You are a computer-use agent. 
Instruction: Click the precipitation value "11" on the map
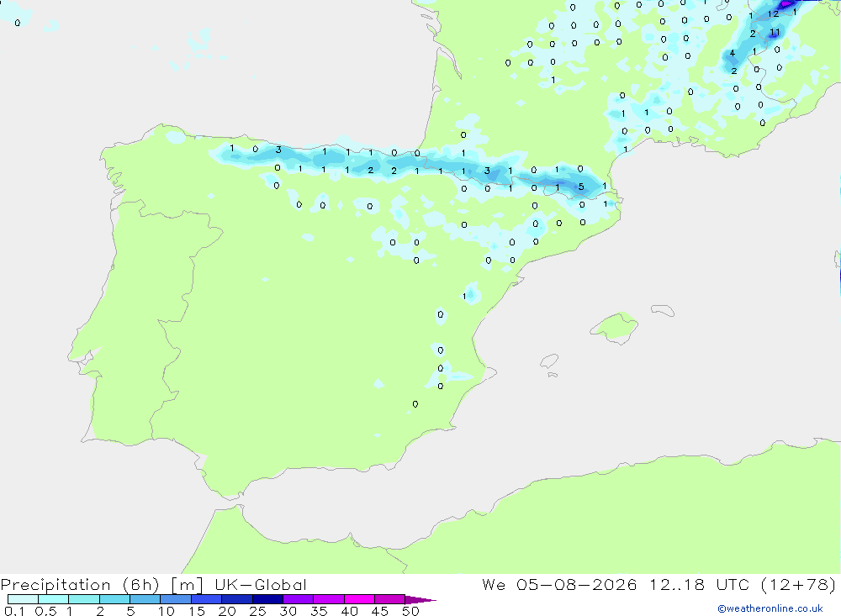(775, 33)
